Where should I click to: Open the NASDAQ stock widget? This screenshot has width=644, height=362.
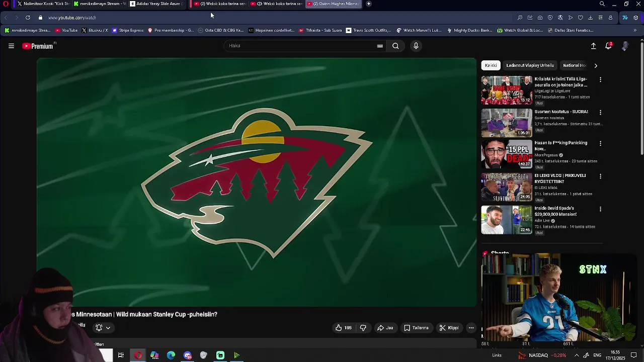(x=542, y=355)
